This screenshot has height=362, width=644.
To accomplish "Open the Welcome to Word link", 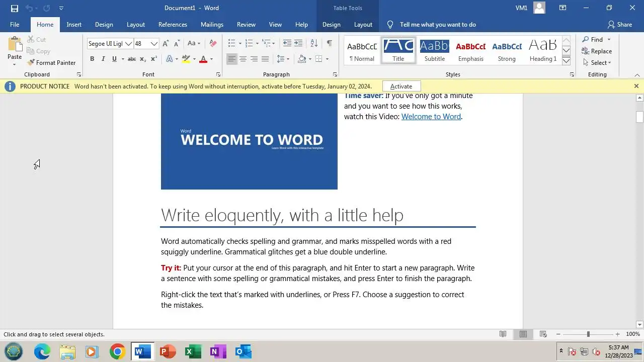I will click(x=431, y=117).
